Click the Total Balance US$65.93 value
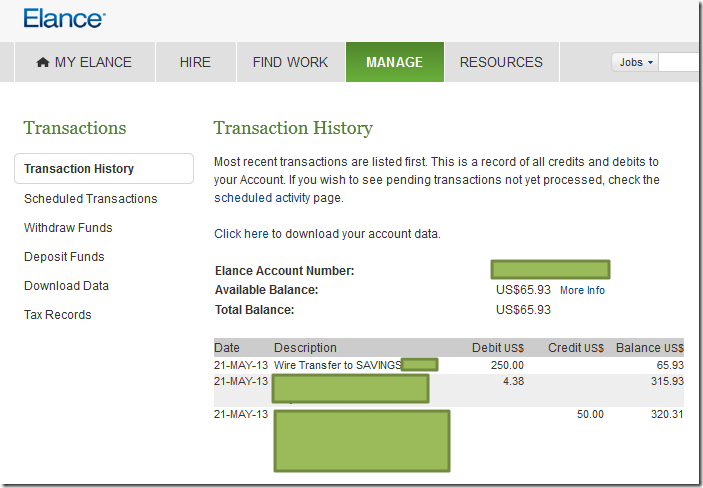The width and height of the screenshot is (703, 488). (523, 310)
